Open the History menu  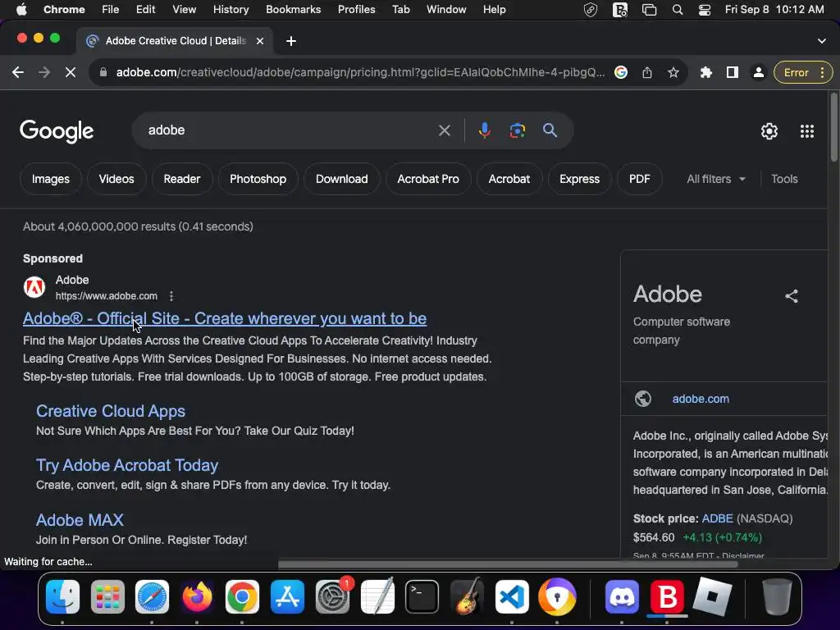tap(231, 10)
